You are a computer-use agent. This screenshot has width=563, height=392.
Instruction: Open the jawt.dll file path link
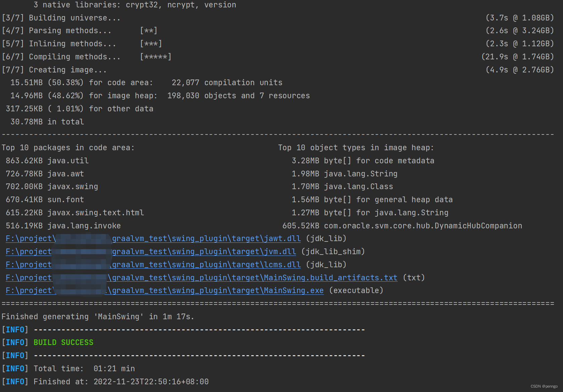point(153,238)
